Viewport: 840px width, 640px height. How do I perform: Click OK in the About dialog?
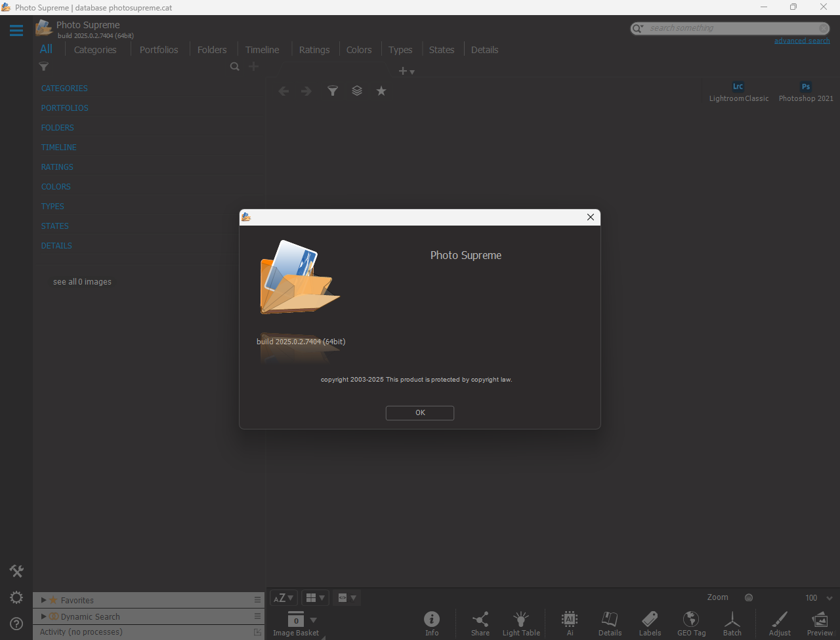[420, 412]
